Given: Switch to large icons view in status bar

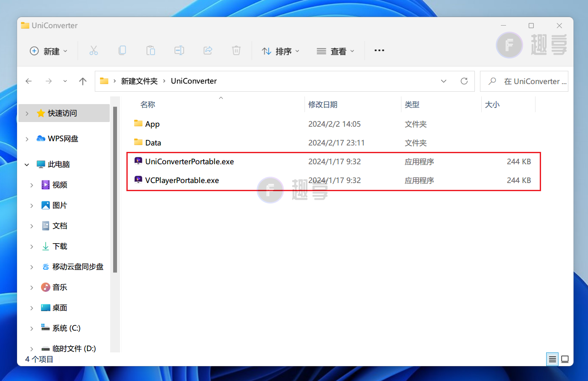Looking at the screenshot, I should [565, 359].
